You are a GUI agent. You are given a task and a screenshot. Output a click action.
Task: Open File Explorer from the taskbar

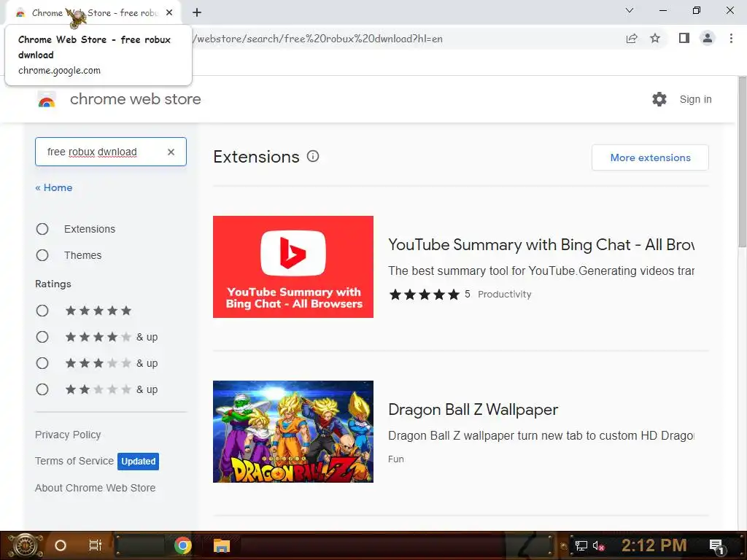coord(222,545)
